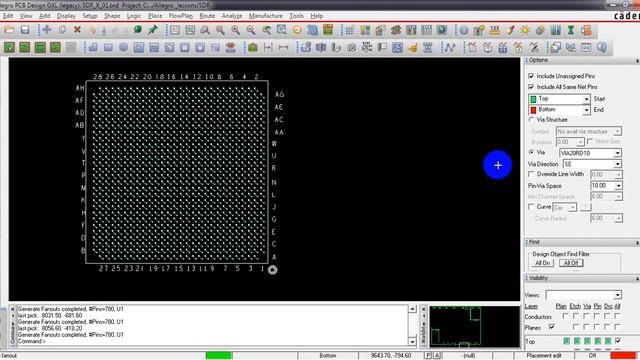Image resolution: width=640 pixels, height=360 pixels.
Task: Toggle the Conductors Pin checkbox
Action: [x=597, y=316]
